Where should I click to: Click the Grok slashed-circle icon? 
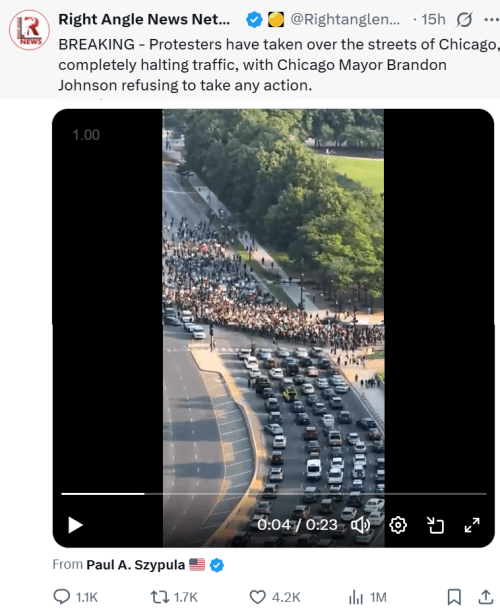464,19
